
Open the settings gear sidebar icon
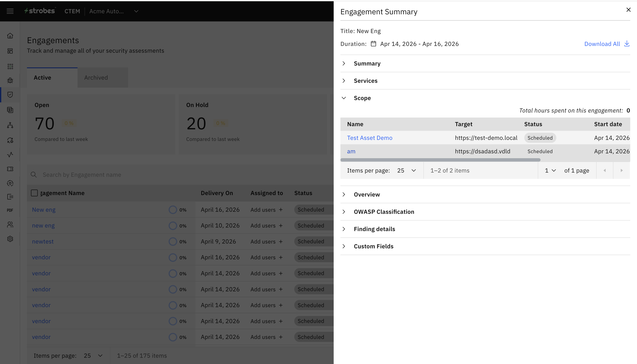(10, 239)
